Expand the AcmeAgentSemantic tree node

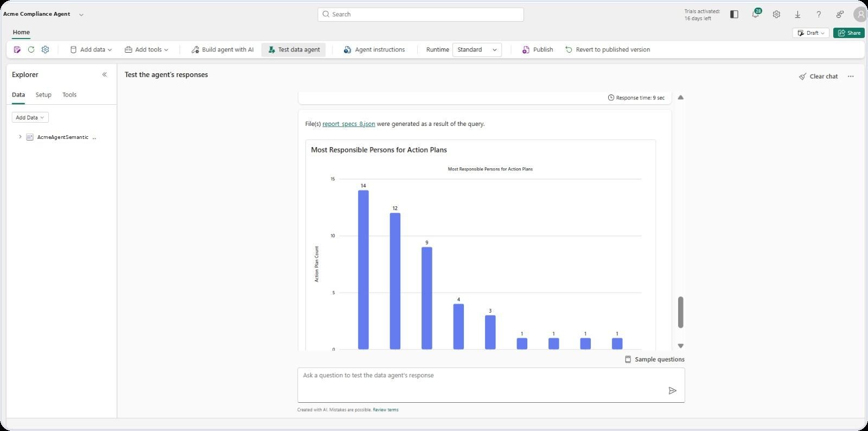coord(20,137)
